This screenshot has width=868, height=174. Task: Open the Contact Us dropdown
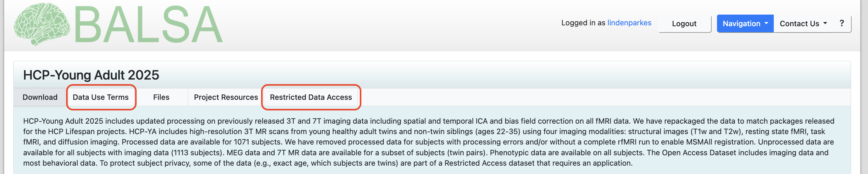coord(803,24)
